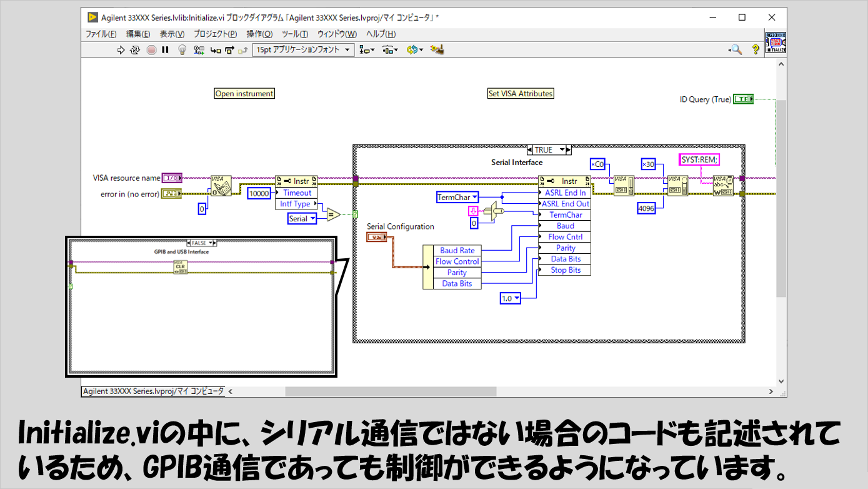Select ASRL End In property
This screenshot has width=868, height=489.
(x=564, y=193)
